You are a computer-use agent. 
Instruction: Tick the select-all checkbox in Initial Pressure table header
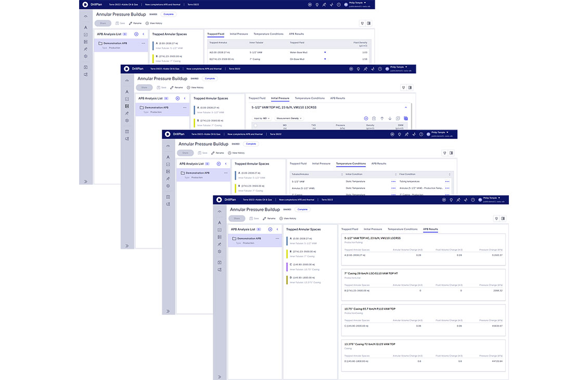[255, 125]
